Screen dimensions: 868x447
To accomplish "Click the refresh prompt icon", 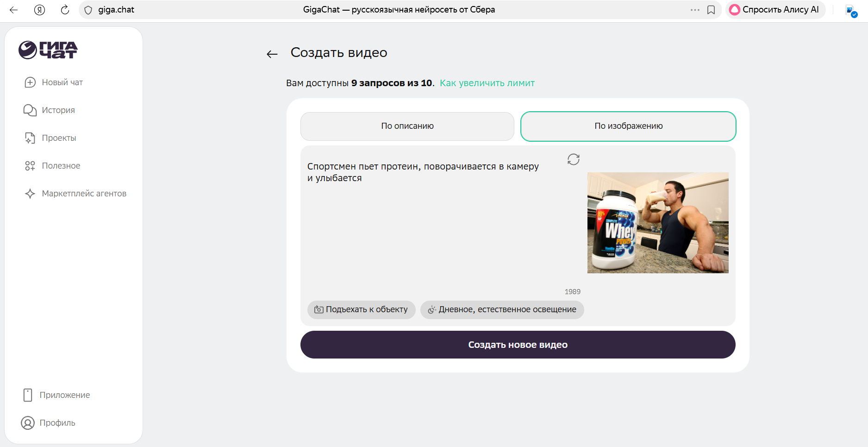I will pos(573,159).
